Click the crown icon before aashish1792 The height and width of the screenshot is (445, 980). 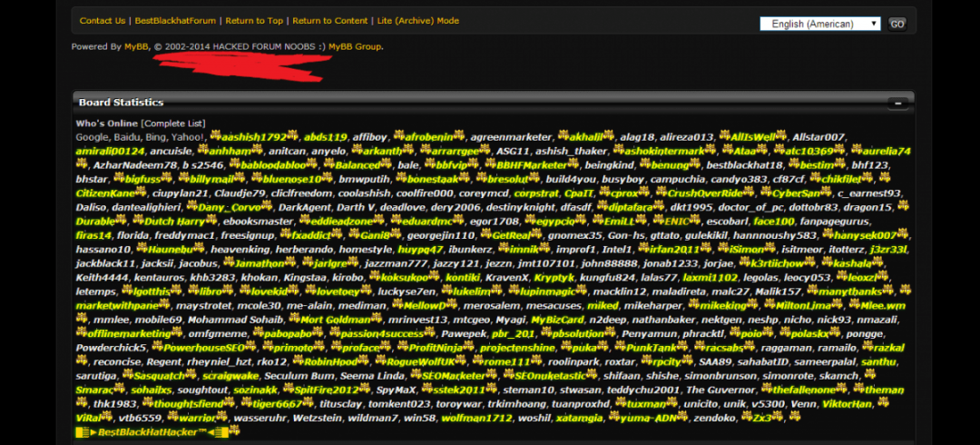[216, 137]
